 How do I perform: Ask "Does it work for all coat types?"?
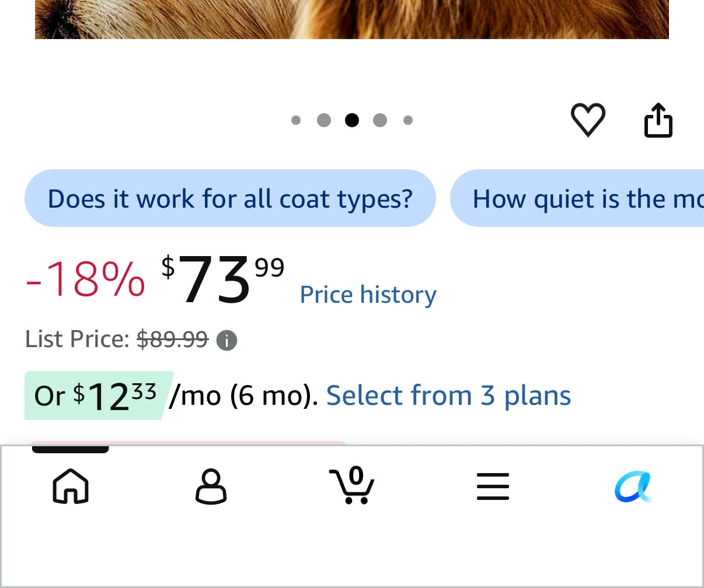tap(230, 198)
